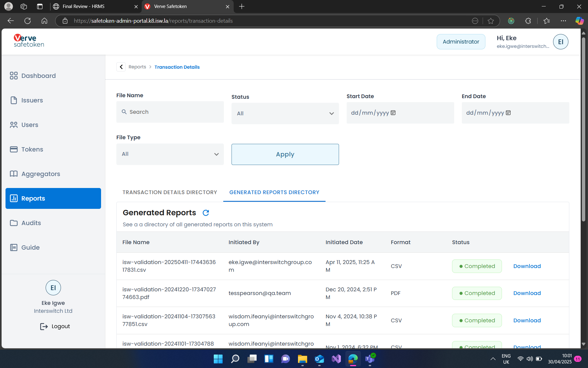
Task: Expand the Status dropdown
Action: point(285,113)
